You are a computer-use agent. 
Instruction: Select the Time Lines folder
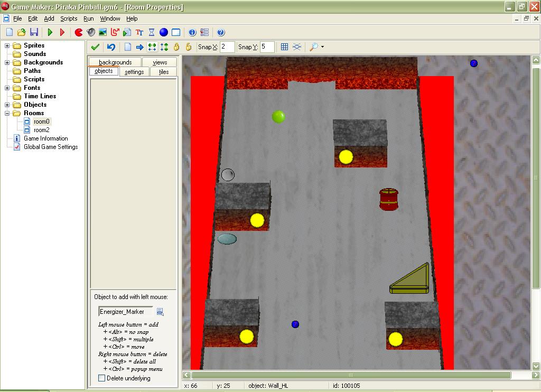point(40,96)
